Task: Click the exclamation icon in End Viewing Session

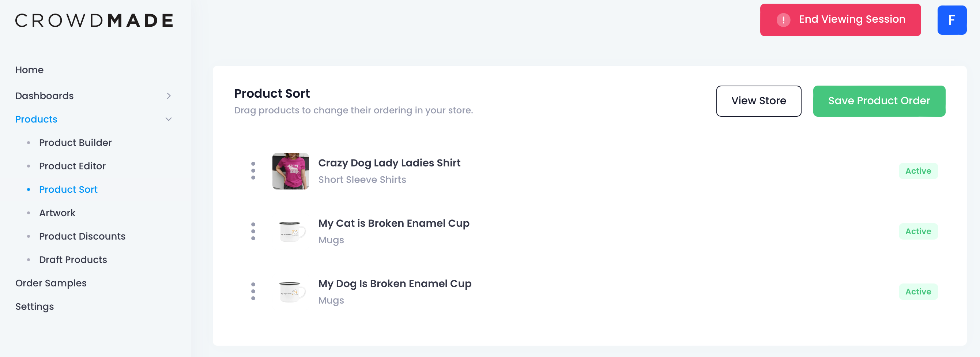Action: click(x=783, y=20)
